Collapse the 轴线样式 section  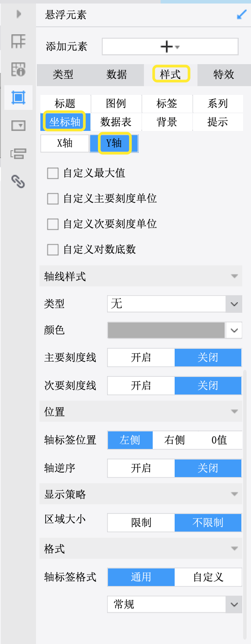point(234,276)
